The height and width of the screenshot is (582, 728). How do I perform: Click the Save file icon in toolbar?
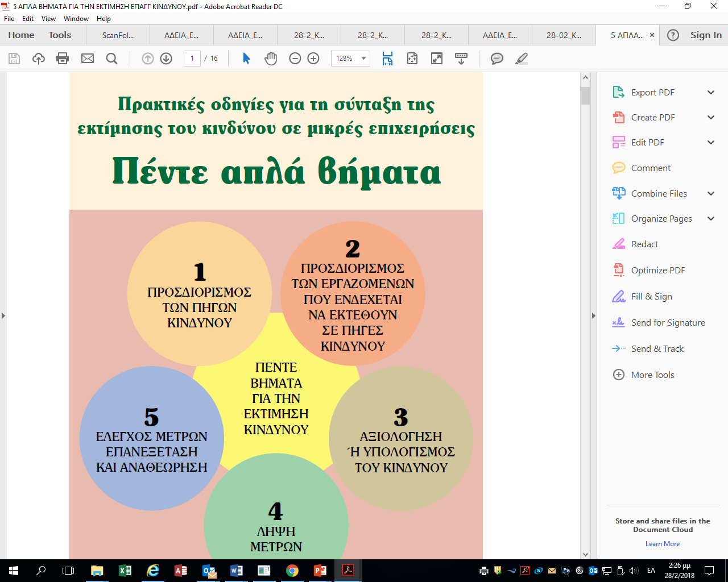14,59
